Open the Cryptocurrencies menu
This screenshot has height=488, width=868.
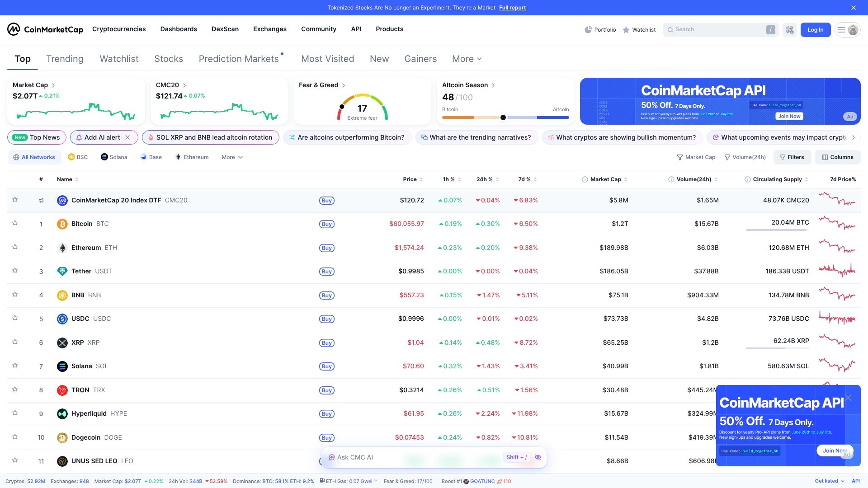119,29
